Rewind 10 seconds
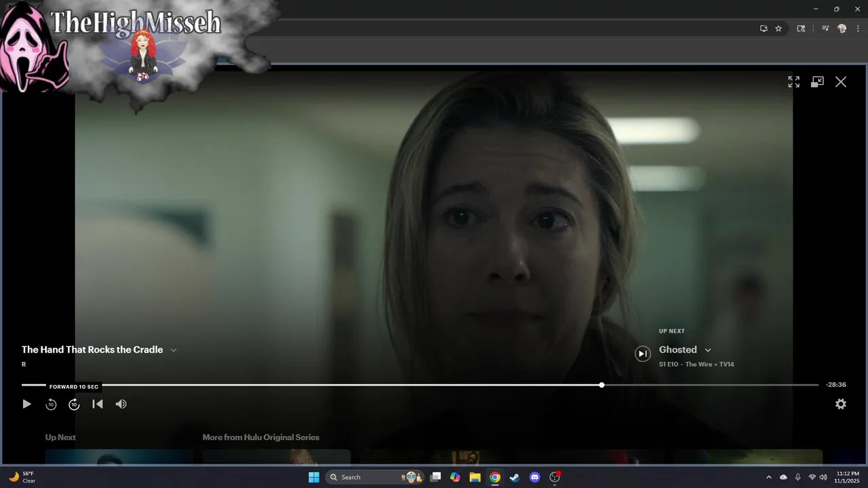 [51, 404]
